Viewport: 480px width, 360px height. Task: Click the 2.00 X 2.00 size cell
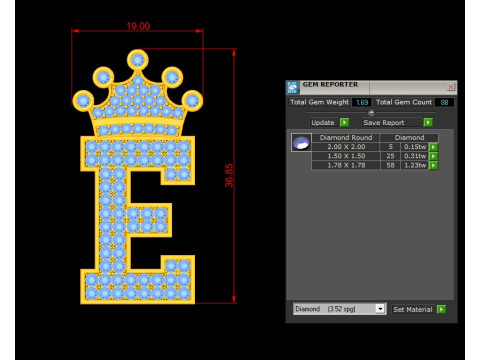[x=346, y=147]
